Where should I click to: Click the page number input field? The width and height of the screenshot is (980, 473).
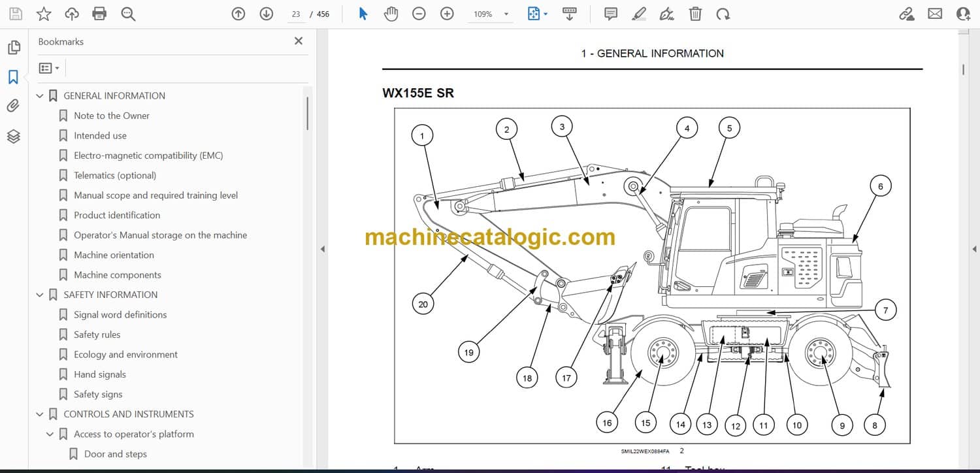(x=296, y=14)
